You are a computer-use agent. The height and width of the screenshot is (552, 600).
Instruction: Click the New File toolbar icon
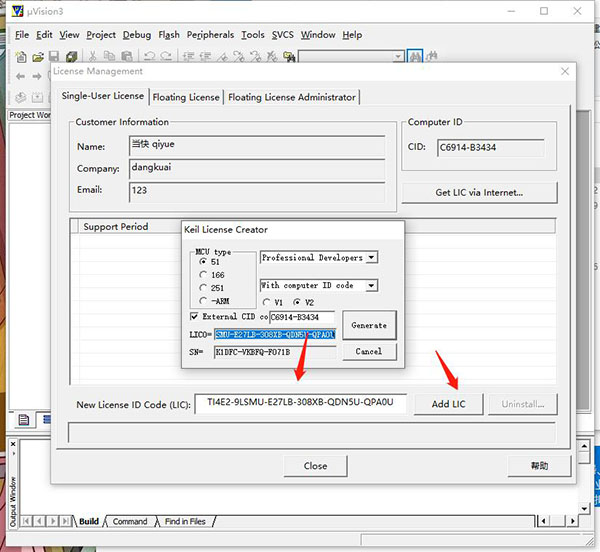(x=21, y=57)
